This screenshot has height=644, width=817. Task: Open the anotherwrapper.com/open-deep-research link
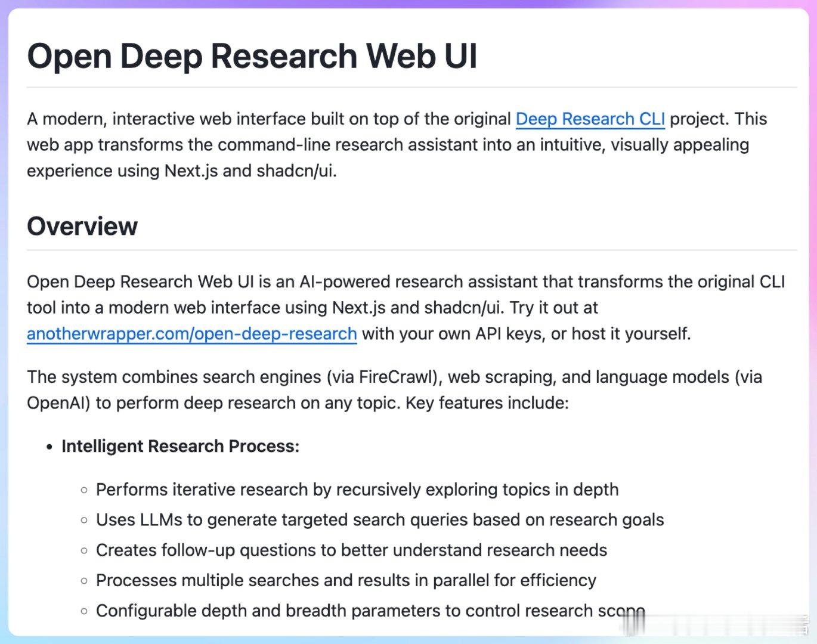pyautogui.click(x=192, y=333)
